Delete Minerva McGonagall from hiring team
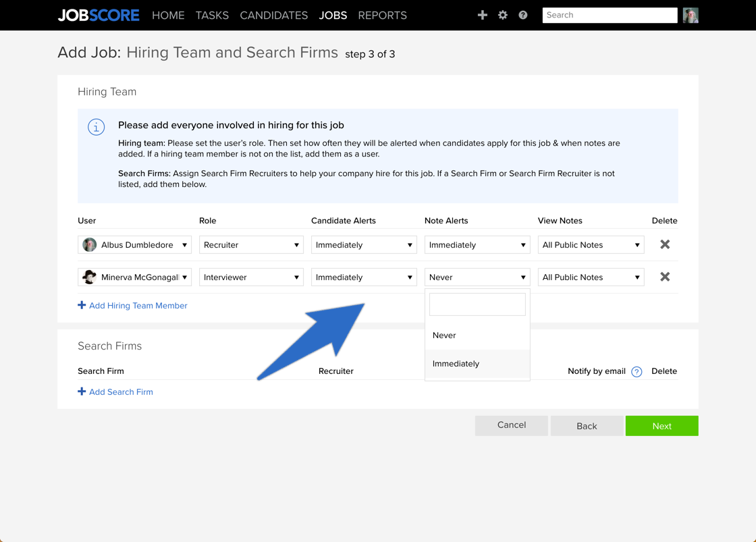This screenshot has height=542, width=756. pos(665,277)
